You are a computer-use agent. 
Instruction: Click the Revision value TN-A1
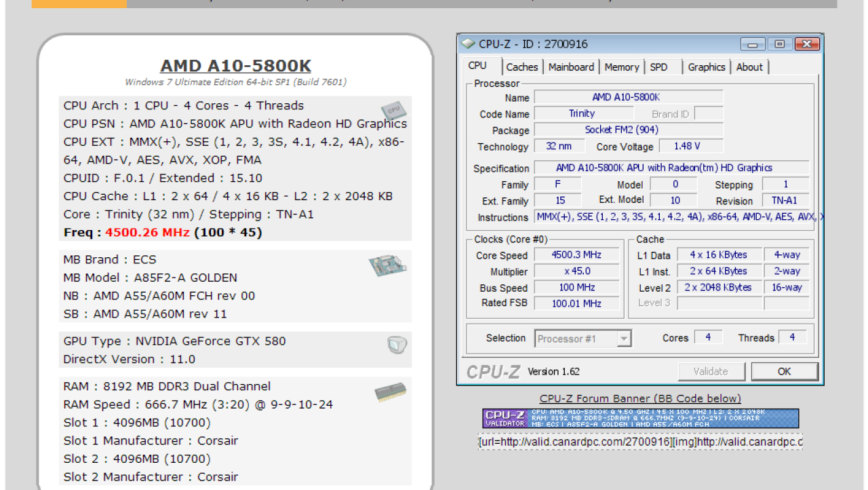pos(785,200)
